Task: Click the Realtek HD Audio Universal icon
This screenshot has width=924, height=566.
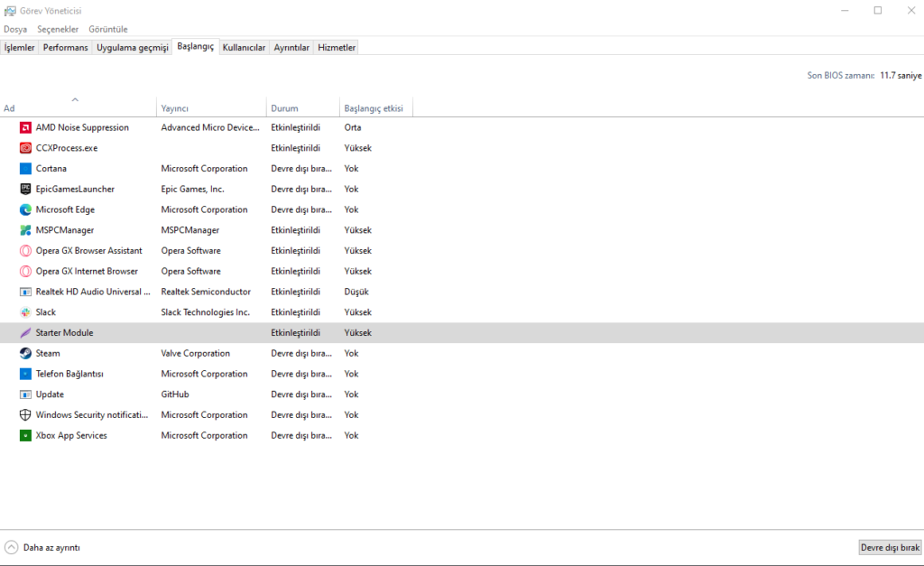Action: [x=25, y=292]
